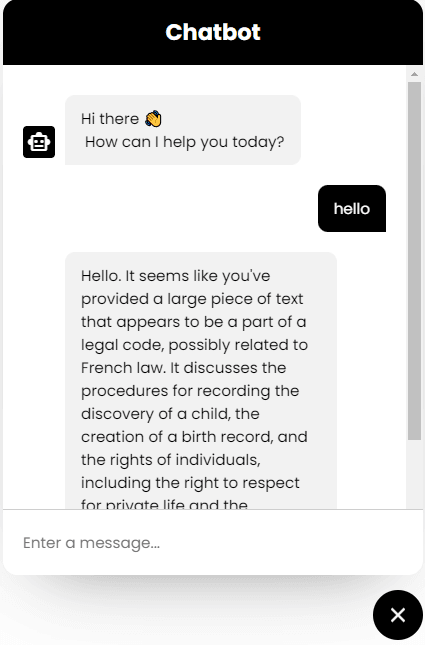Click the waving hand emoji
Screen dimensions: 425x645
(153, 119)
